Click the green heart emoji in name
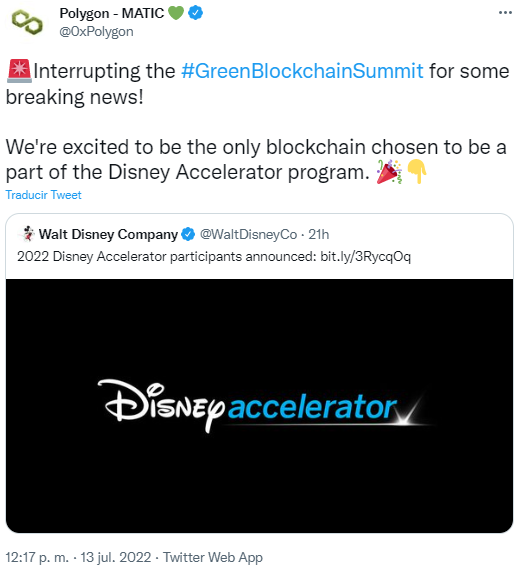This screenshot has width=522, height=575. pyautogui.click(x=176, y=13)
